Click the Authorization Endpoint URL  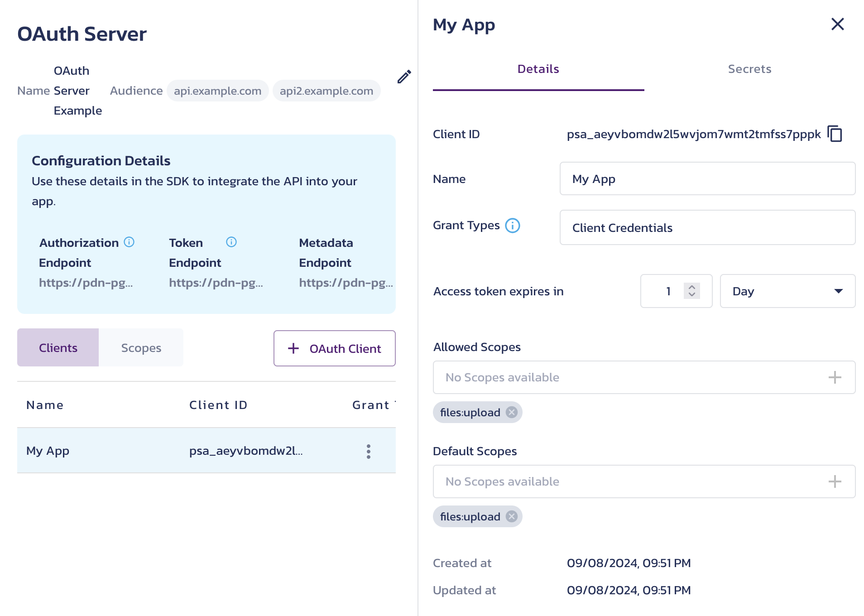click(86, 283)
